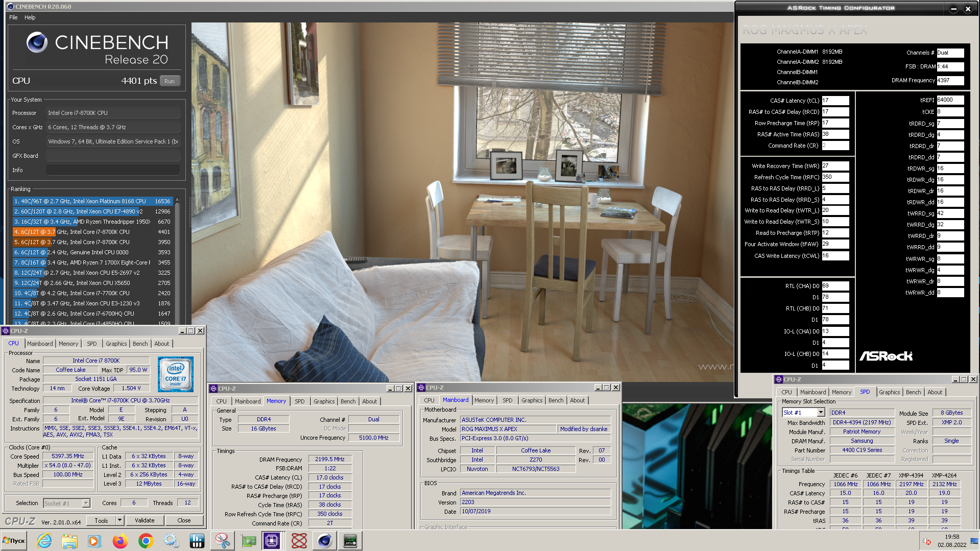
Task: Open the Start (Пуск) menu
Action: [x=14, y=541]
